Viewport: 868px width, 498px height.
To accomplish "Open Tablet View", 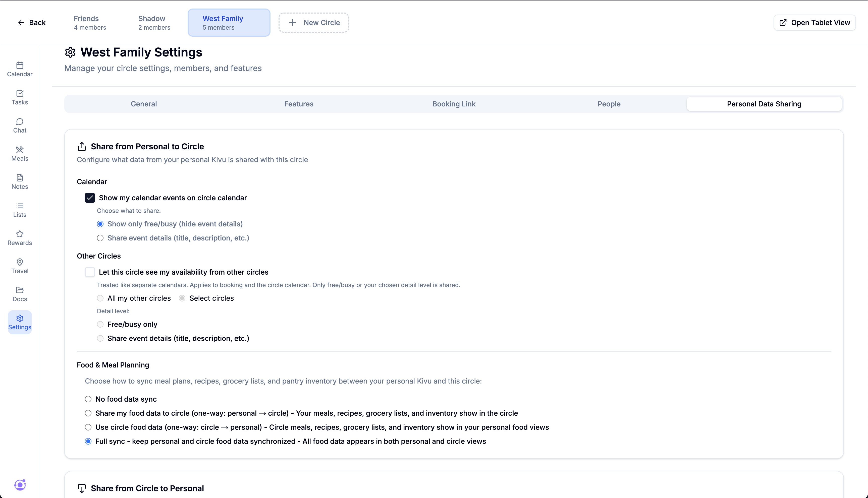I will [814, 22].
